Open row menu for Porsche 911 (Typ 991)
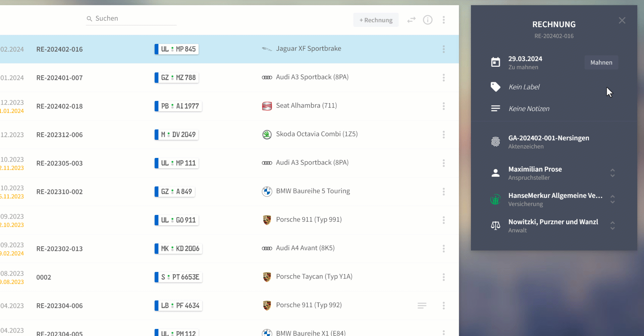644x336 pixels. [x=443, y=220]
